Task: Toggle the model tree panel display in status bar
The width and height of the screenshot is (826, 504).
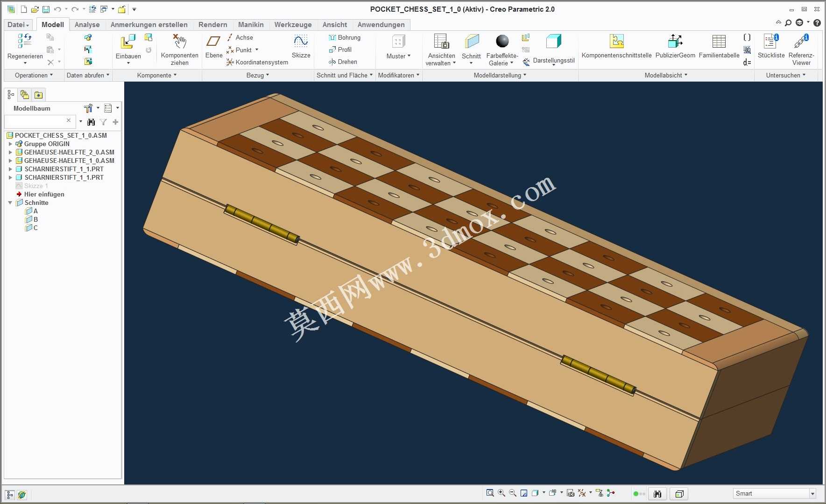Action: (x=10, y=495)
